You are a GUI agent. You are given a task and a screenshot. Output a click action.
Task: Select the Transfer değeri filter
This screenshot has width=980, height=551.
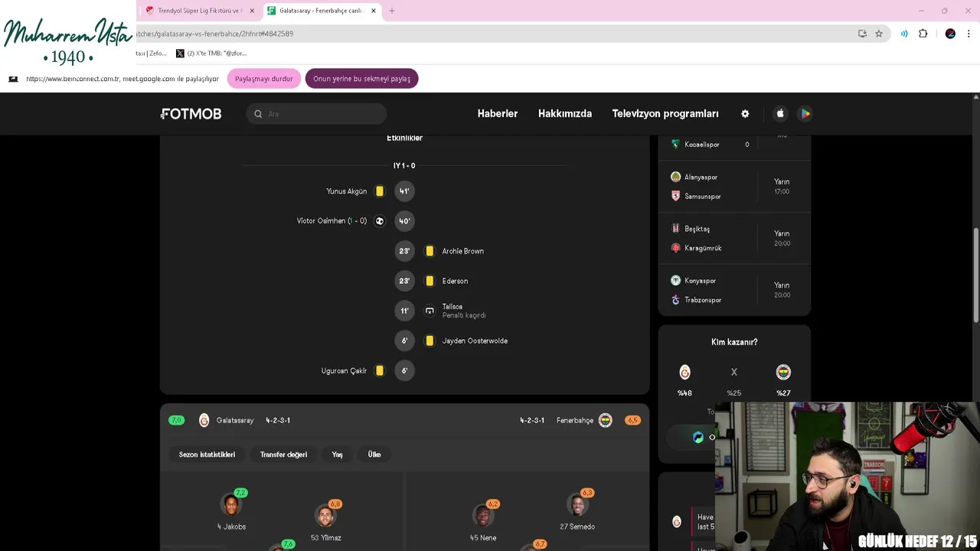[x=283, y=455]
